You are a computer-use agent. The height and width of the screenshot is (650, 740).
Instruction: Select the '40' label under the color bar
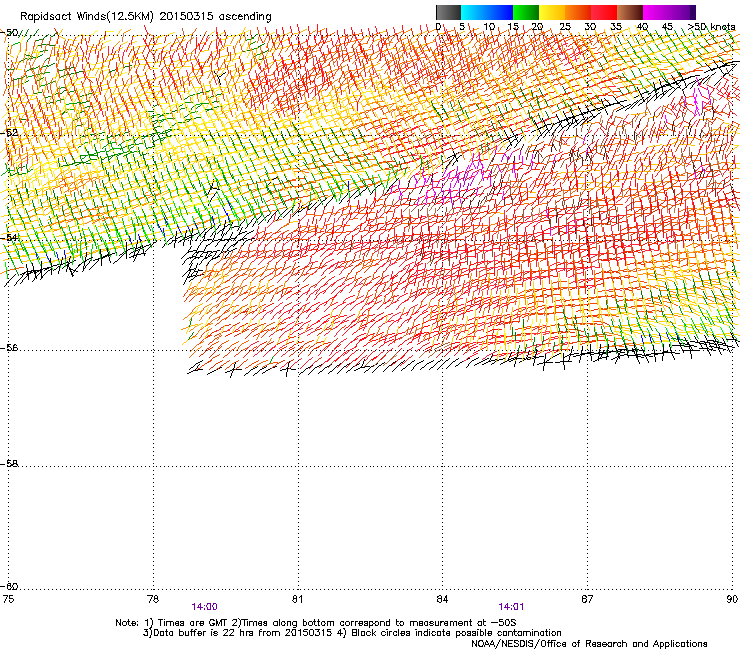[x=642, y=27]
